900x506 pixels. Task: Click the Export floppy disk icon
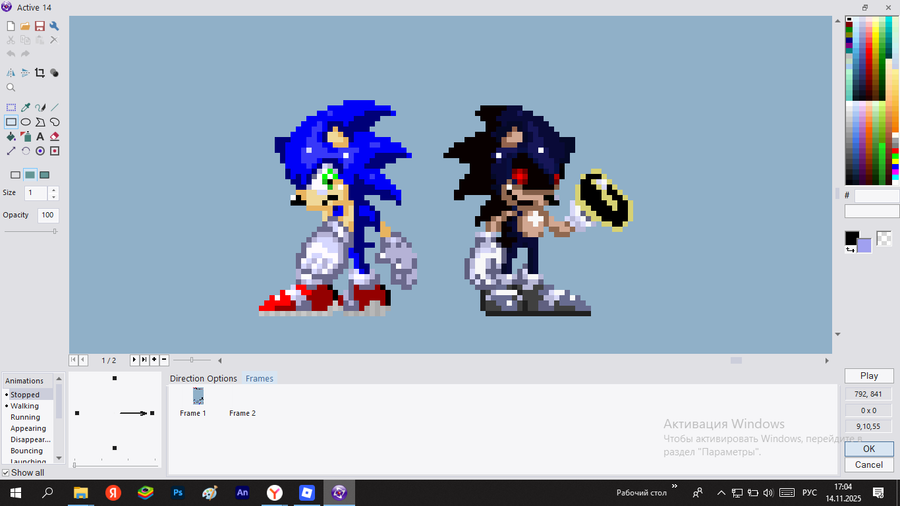pos(40,26)
